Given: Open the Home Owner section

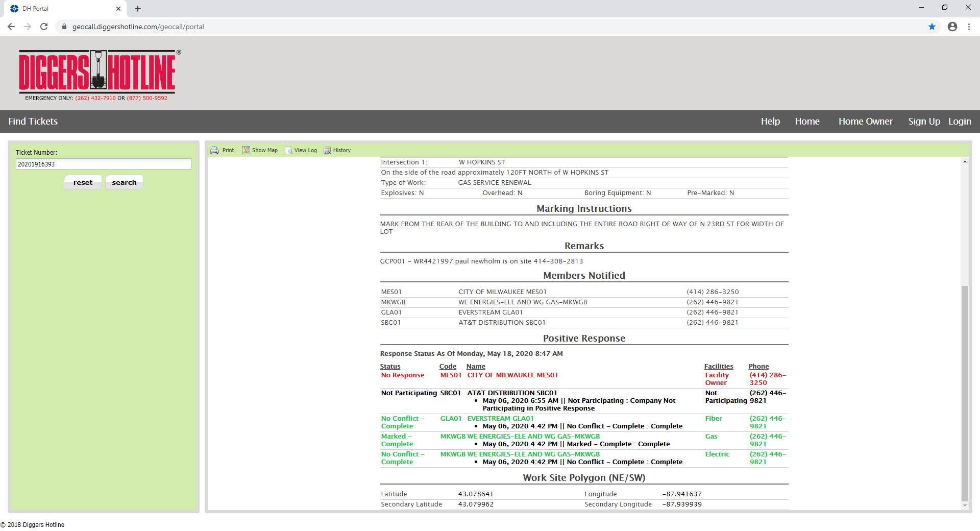Looking at the screenshot, I should (x=865, y=122).
